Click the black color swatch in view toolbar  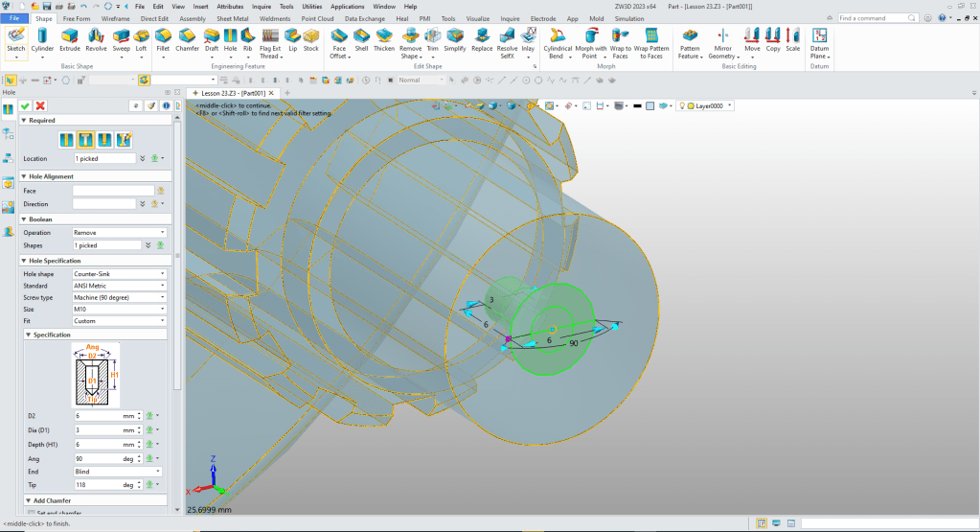pyautogui.click(x=637, y=105)
